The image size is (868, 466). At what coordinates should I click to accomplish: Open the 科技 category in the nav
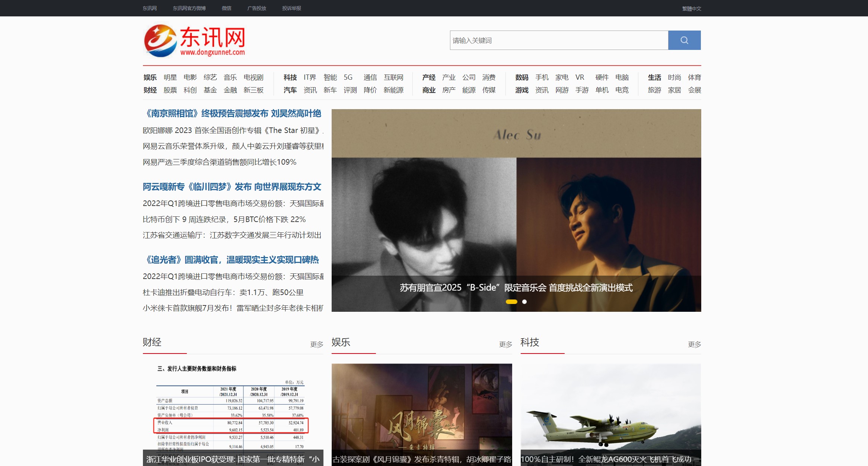[290, 77]
